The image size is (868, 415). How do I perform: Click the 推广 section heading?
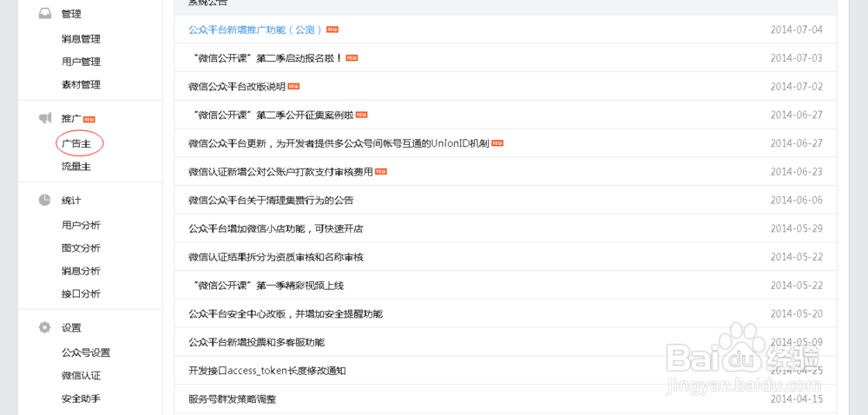coord(71,118)
